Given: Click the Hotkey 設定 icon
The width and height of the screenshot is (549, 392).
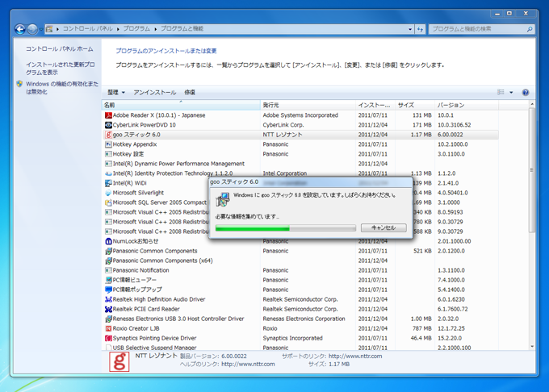Looking at the screenshot, I should click(108, 154).
